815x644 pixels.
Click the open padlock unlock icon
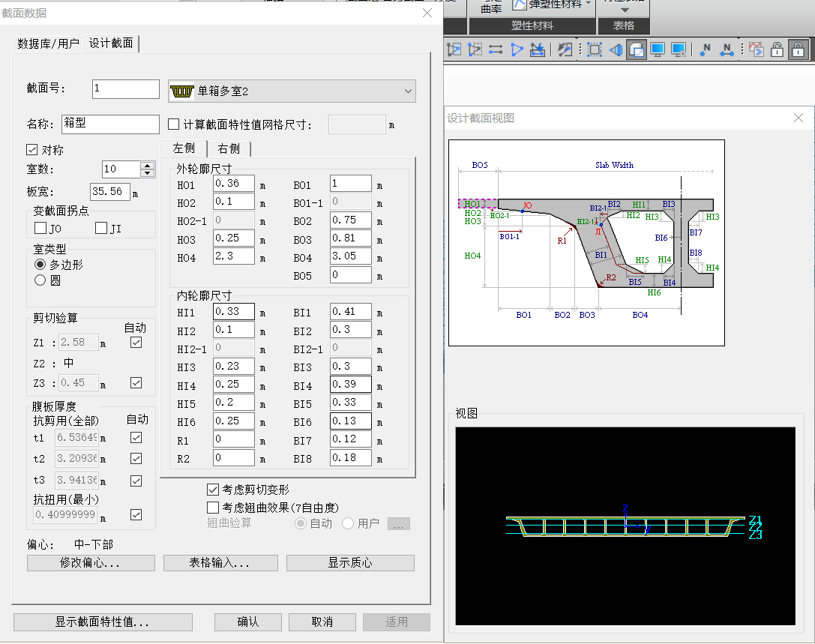[x=777, y=49]
